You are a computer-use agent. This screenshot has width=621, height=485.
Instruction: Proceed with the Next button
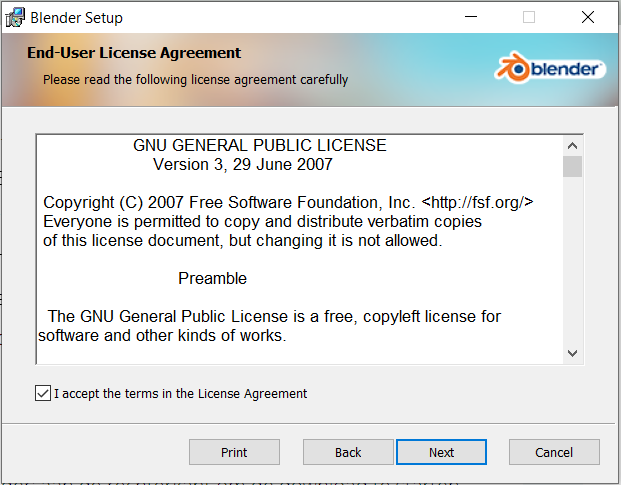441,452
